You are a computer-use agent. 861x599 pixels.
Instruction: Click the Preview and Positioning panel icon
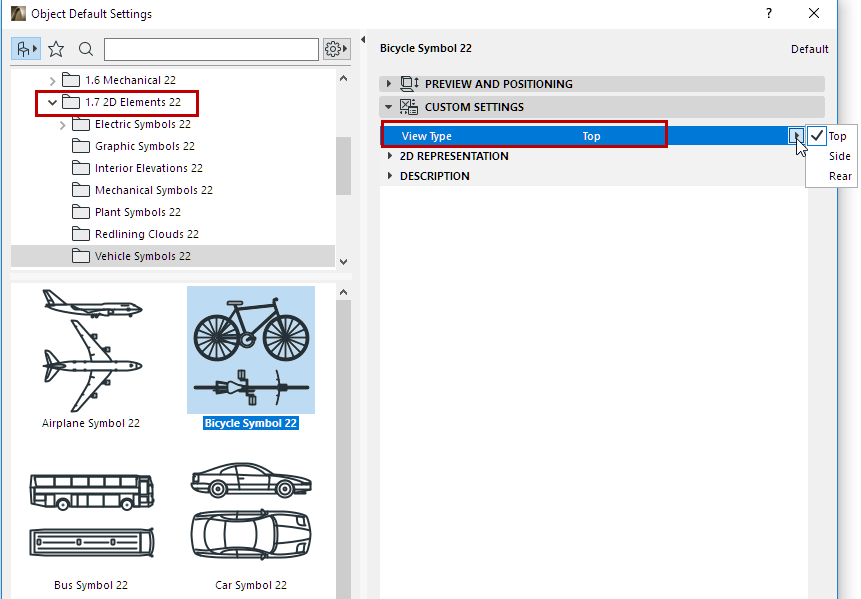tap(409, 84)
